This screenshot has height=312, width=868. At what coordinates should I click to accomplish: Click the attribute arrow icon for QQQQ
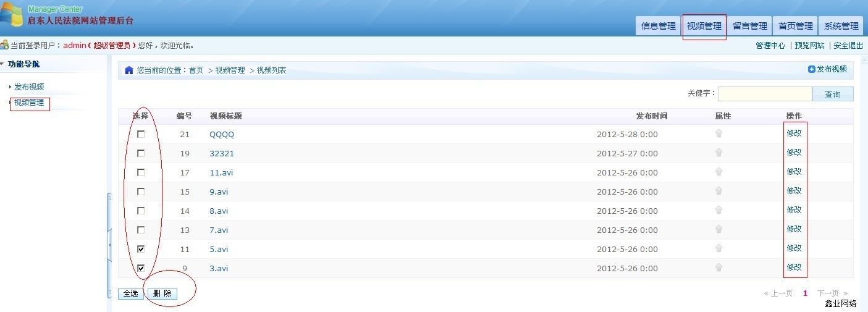point(718,133)
